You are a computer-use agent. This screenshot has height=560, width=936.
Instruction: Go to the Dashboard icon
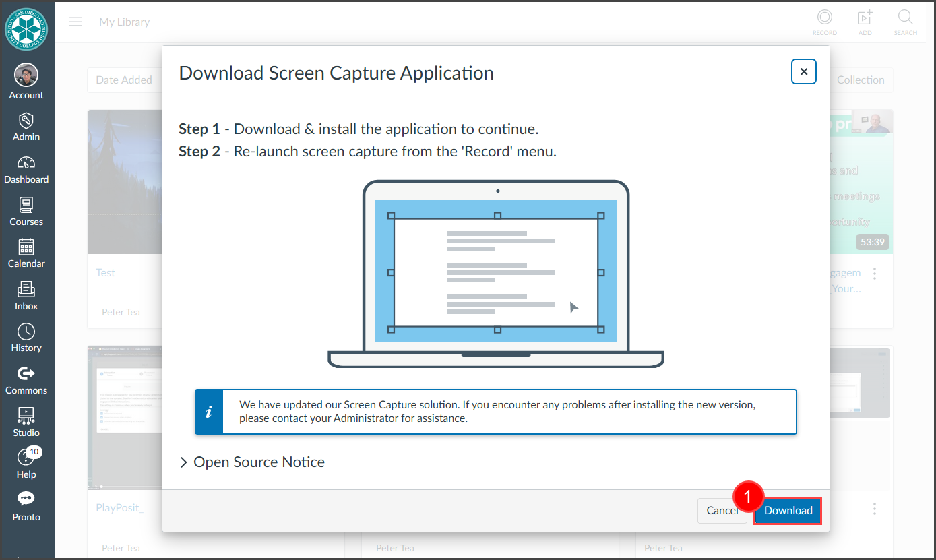point(26,164)
